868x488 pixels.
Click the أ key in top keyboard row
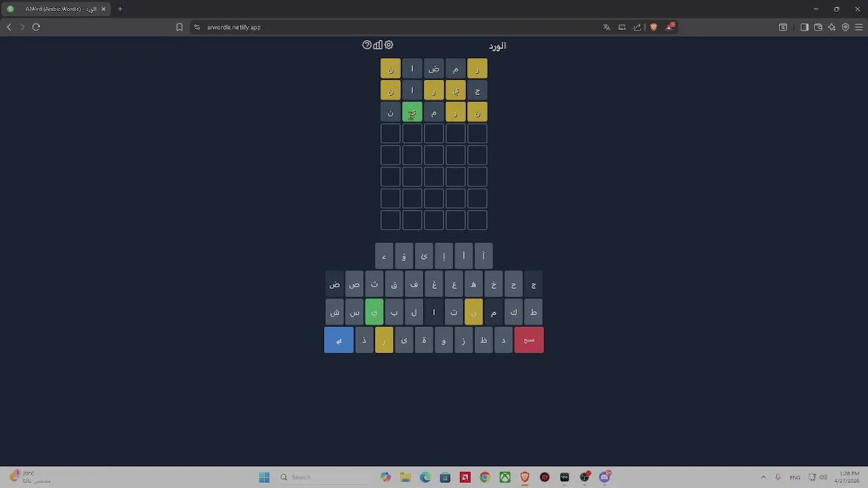464,256
